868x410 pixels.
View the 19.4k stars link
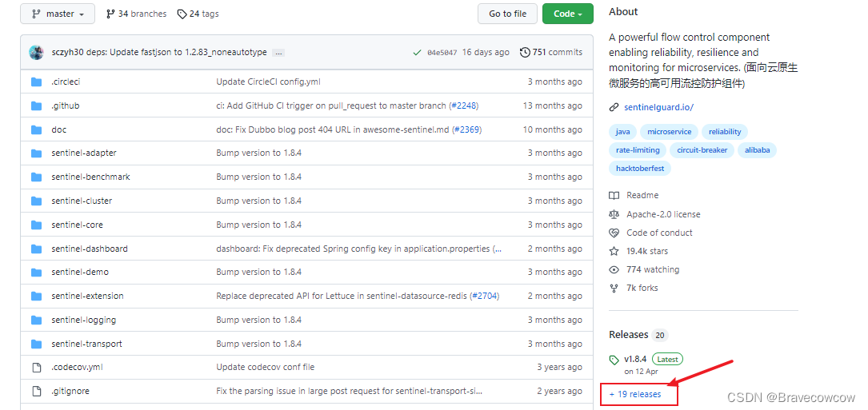638,251
